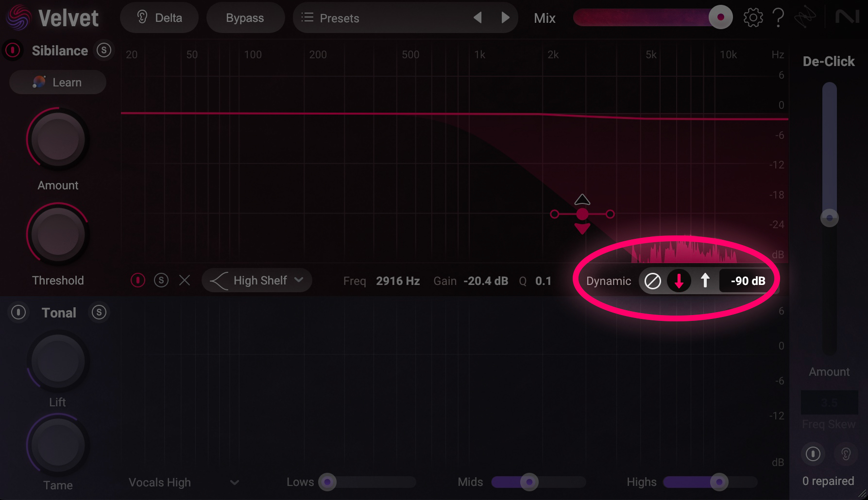Viewport: 868px width, 500px height.
Task: Open the Vocals High dropdown
Action: click(x=184, y=482)
